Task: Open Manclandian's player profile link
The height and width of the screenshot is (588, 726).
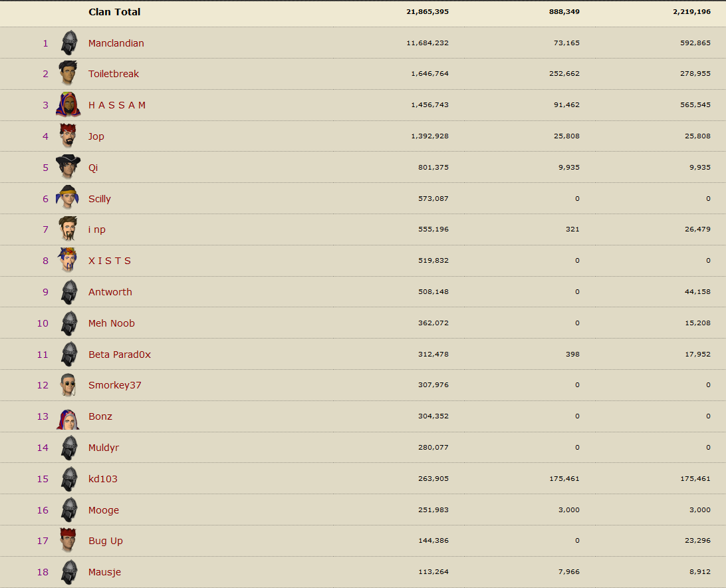Action: (x=116, y=43)
